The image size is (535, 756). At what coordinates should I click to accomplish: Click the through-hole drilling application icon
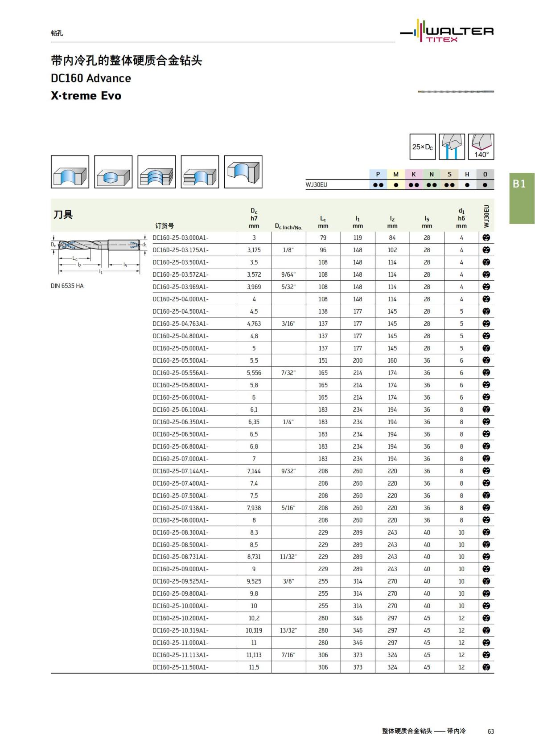coord(70,172)
